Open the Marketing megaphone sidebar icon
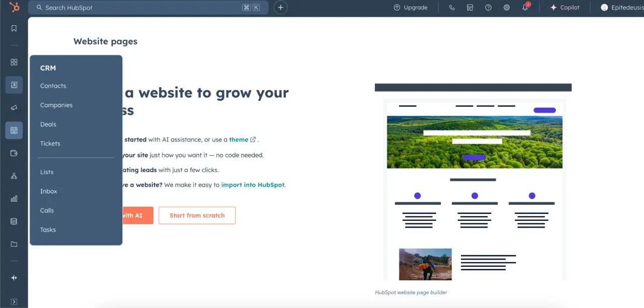Viewport: 644px width, 308px height. pyautogui.click(x=14, y=108)
